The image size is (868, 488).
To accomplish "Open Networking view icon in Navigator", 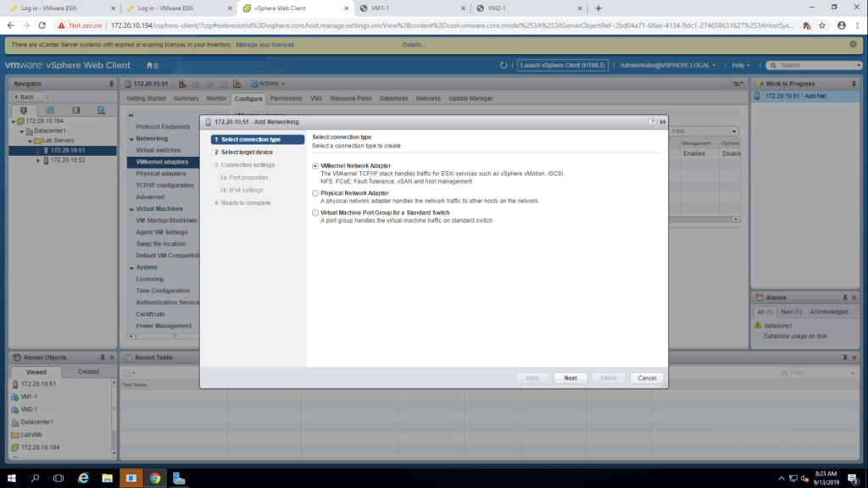I will point(101,110).
